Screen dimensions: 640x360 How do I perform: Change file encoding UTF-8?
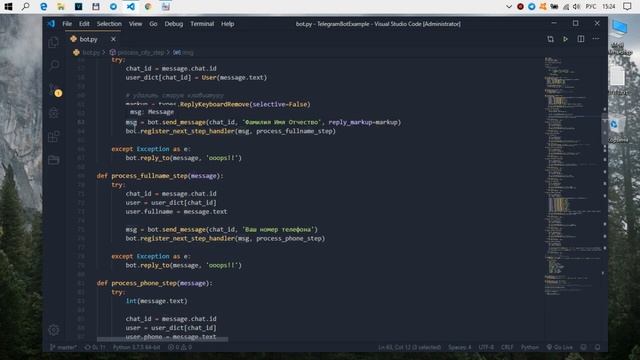(486, 347)
